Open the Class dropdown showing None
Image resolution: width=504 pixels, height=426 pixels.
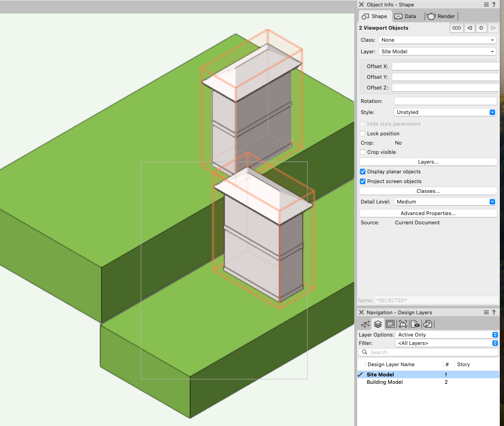coord(437,40)
